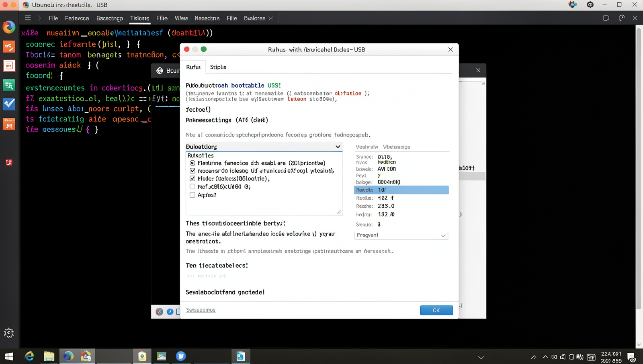This screenshot has height=364, width=643.
Task: Click the OK button
Action: [x=436, y=310]
